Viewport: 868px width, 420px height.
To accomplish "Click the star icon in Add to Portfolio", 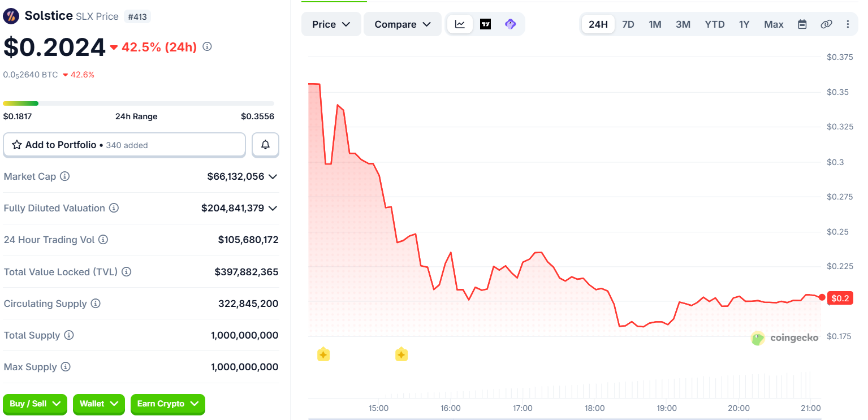I will tap(17, 145).
